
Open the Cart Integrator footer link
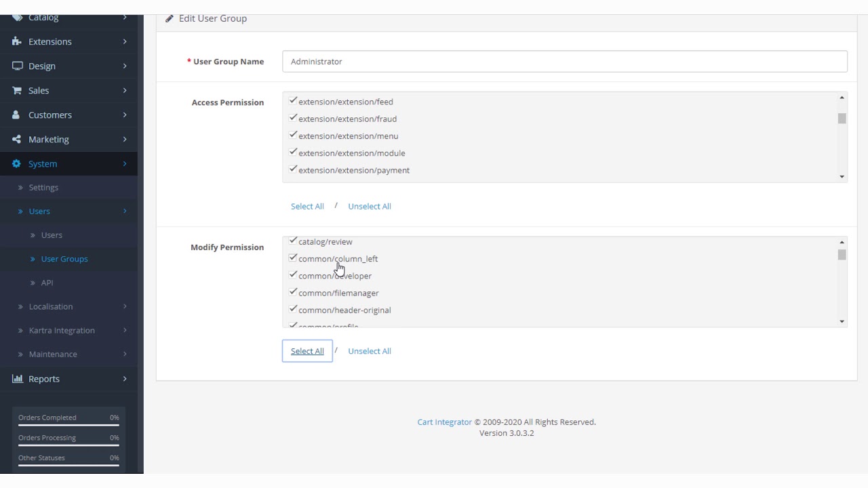(x=444, y=422)
